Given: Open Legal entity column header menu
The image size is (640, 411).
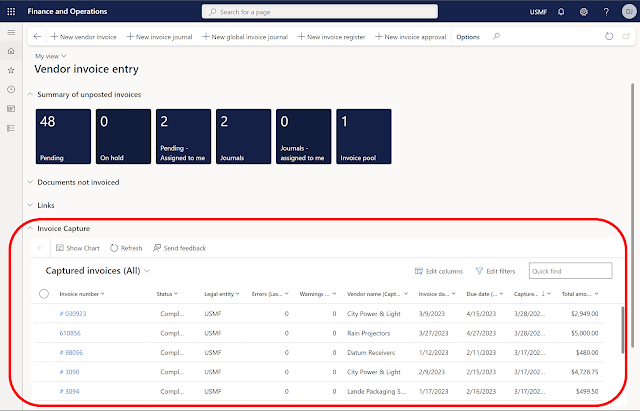Looking at the screenshot, I should [x=222, y=294].
